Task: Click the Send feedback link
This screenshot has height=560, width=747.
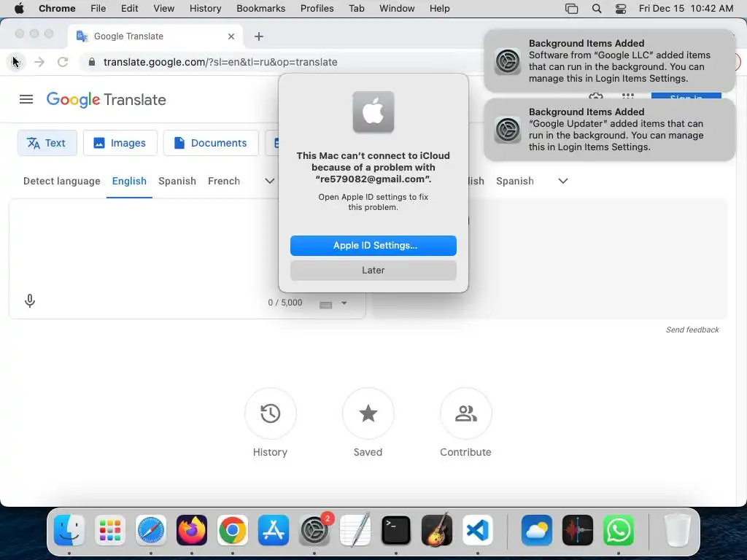Action: [692, 330]
